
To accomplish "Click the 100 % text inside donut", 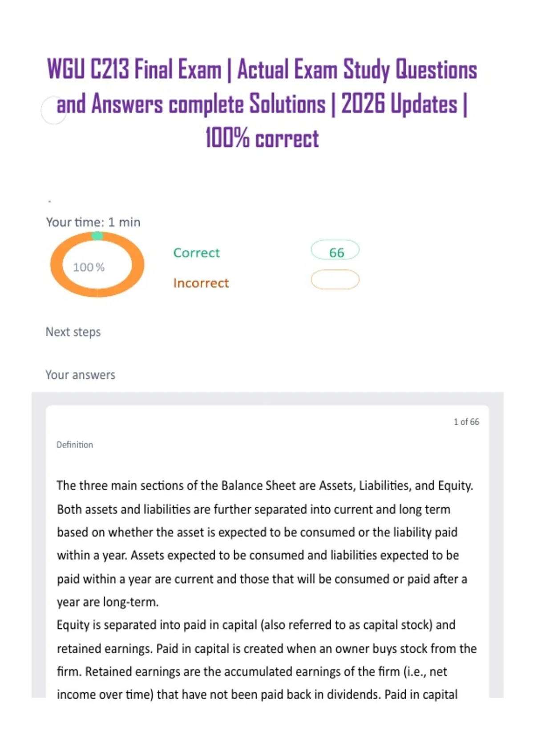I will pos(89,267).
